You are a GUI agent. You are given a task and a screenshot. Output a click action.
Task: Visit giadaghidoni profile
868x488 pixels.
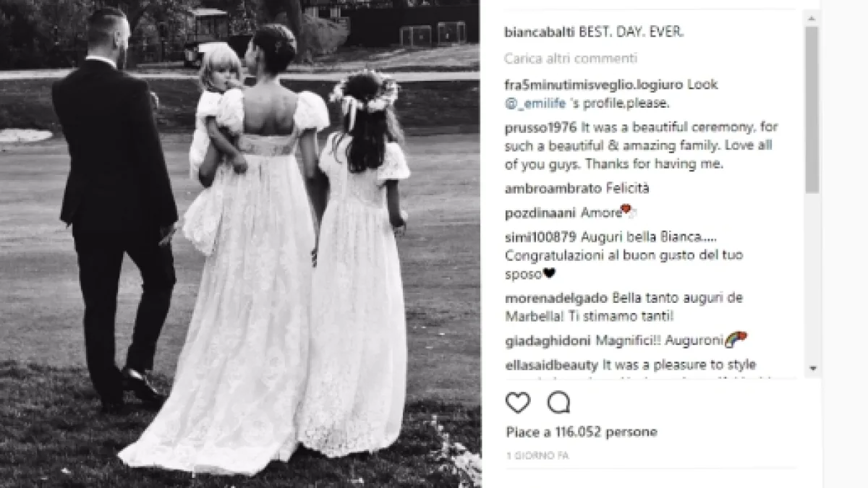(x=547, y=340)
